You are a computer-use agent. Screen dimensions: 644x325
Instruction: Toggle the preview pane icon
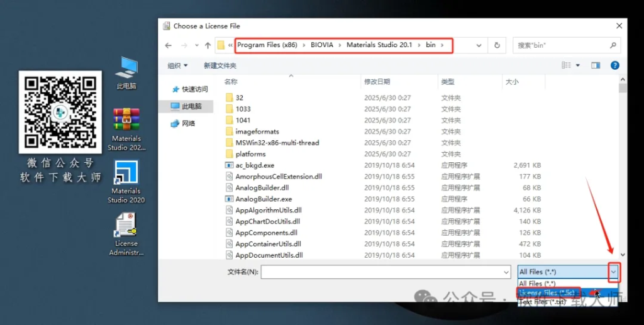[596, 65]
